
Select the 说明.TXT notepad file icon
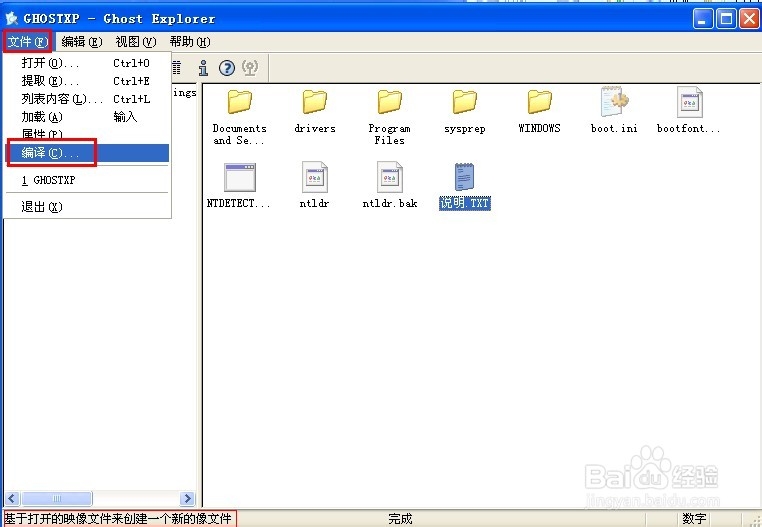coord(464,176)
